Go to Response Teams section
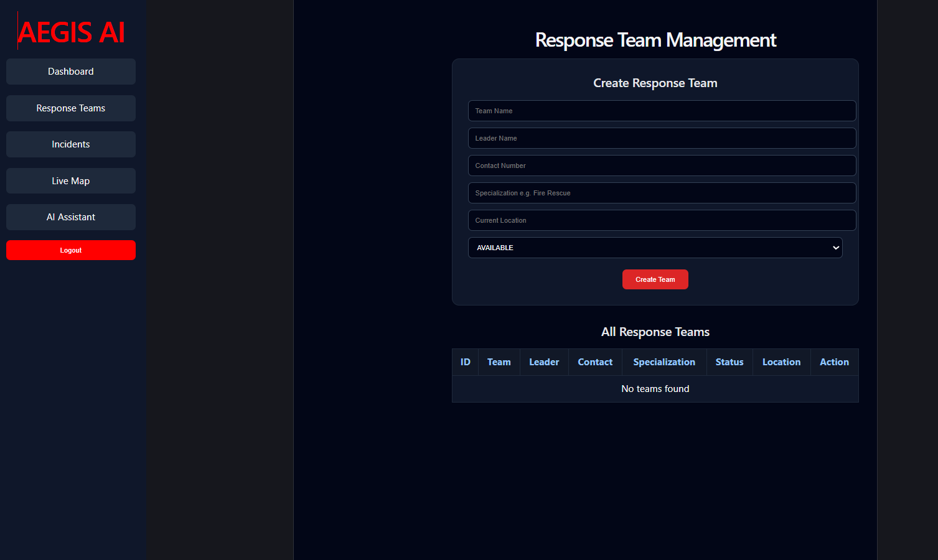This screenshot has width=938, height=560. coord(71,108)
